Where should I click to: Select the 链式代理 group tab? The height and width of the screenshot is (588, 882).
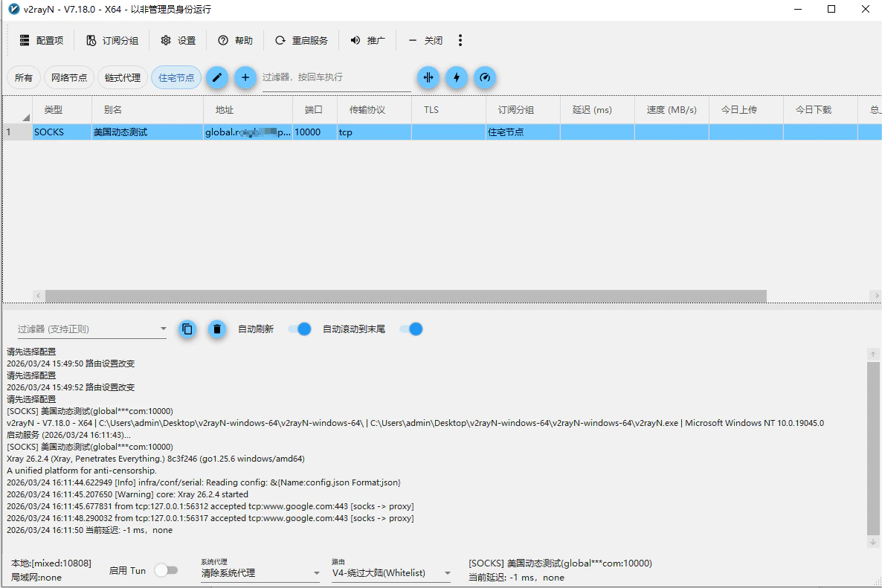(x=123, y=77)
